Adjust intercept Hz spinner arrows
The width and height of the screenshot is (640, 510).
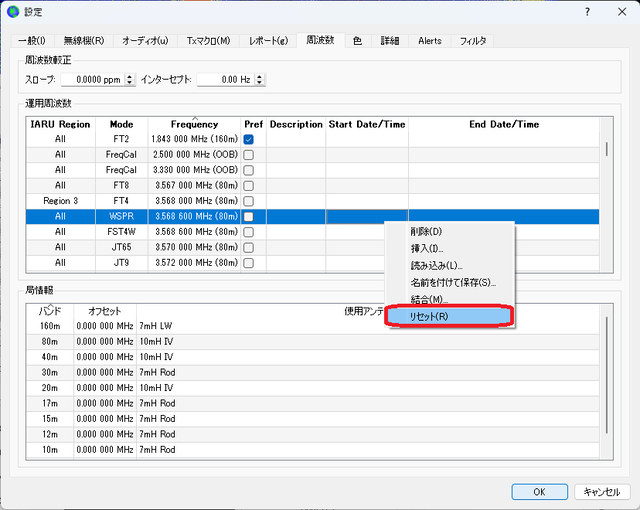pyautogui.click(x=260, y=80)
